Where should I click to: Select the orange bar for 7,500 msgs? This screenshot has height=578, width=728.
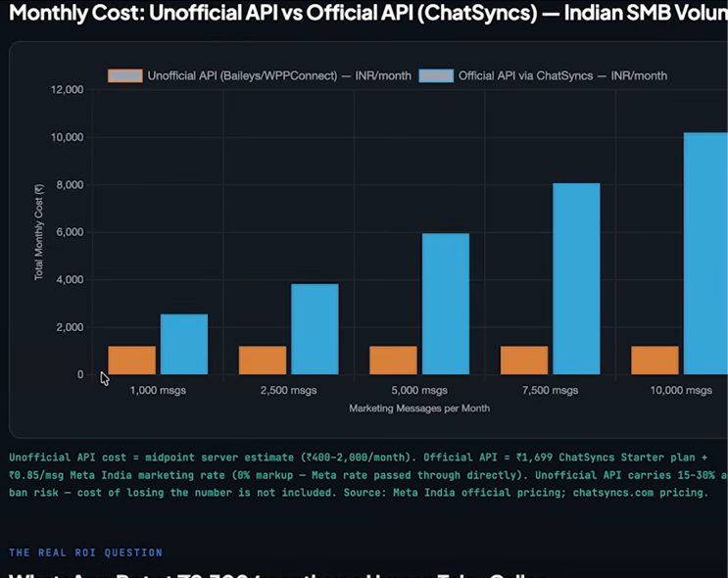pos(524,361)
